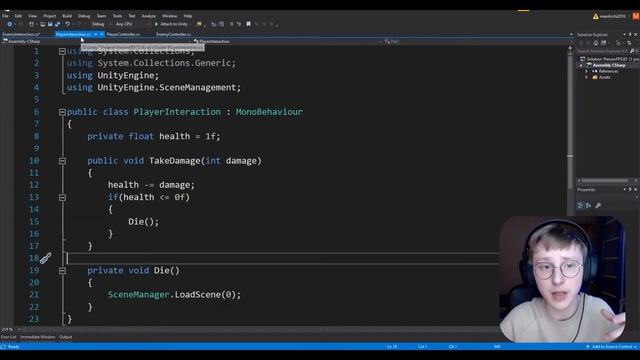Click the Solution Explorer search magnifier icon
This screenshot has height=360, width=640.
click(632, 51)
